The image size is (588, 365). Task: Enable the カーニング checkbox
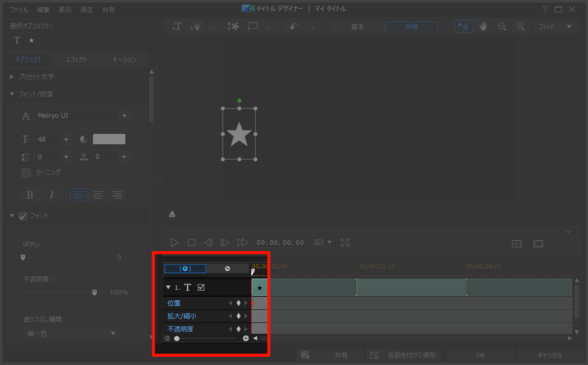click(26, 173)
